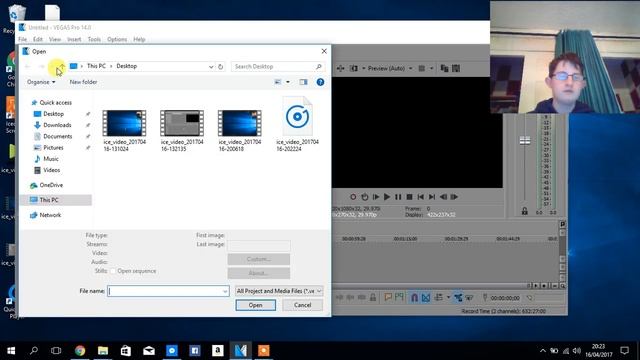Play the preview with Play button

click(387, 197)
